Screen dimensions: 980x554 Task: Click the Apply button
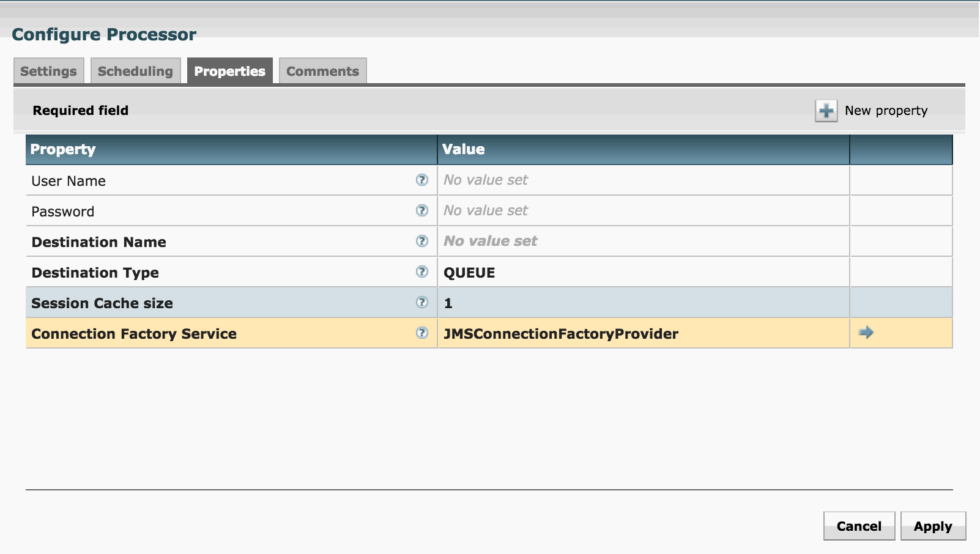click(x=932, y=525)
